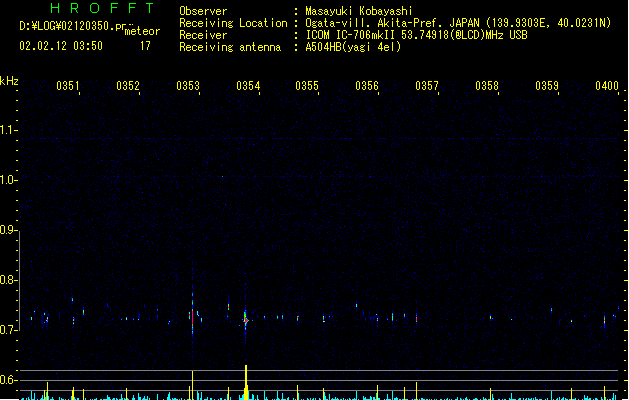629x400 pixels.
Task: Click the 1.1 frequency axis label
Action: click(8, 130)
